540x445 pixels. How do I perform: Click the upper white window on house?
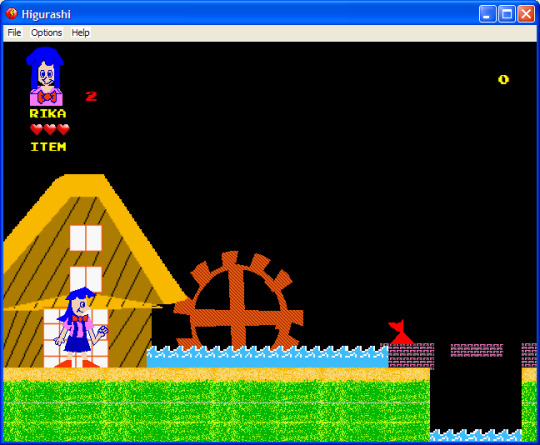pyautogui.click(x=86, y=238)
